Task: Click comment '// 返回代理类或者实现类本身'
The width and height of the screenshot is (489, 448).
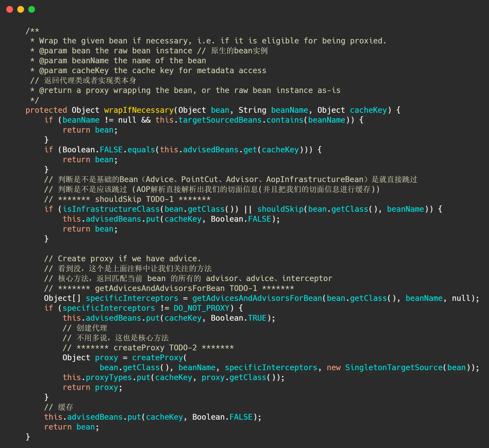Action: coord(83,80)
